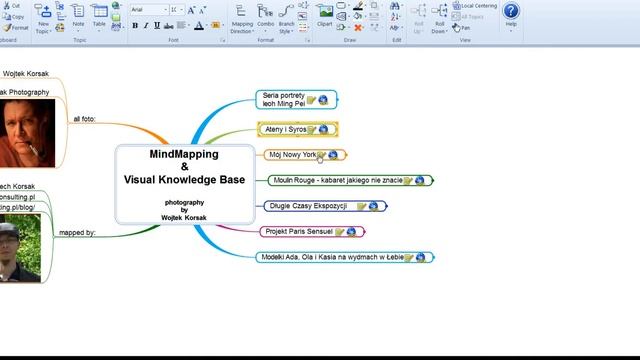Click the blue Help question mark

[x=511, y=11]
